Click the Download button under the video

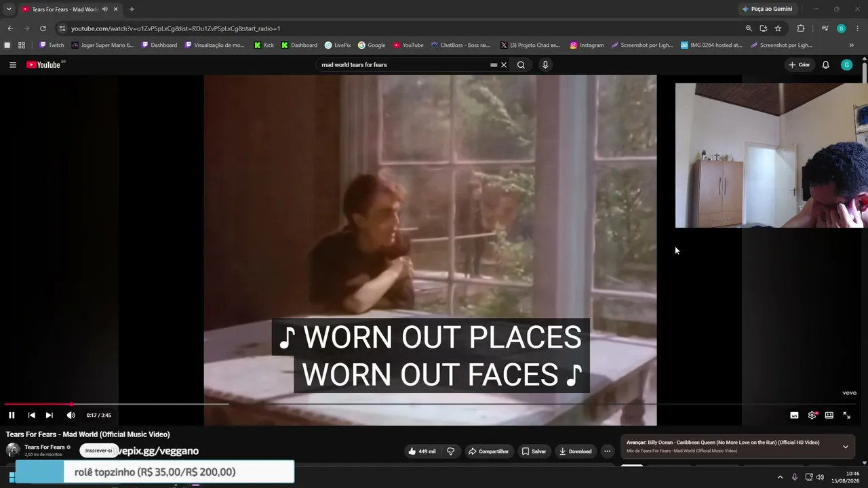point(575,451)
